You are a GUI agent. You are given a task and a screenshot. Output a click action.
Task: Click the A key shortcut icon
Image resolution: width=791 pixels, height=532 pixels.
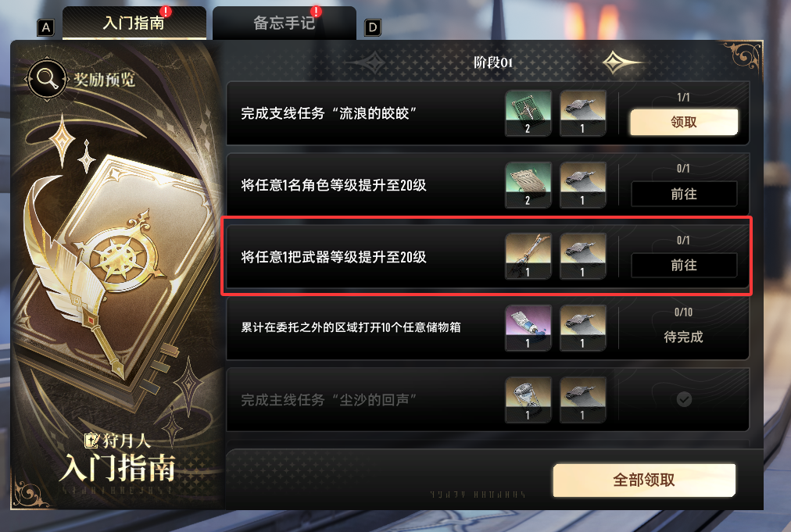pyautogui.click(x=46, y=28)
